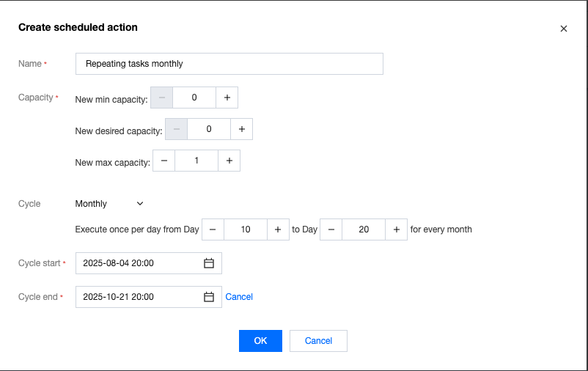Viewport: 588px width, 371px height.
Task: Click the start day number field
Action: (x=245, y=229)
